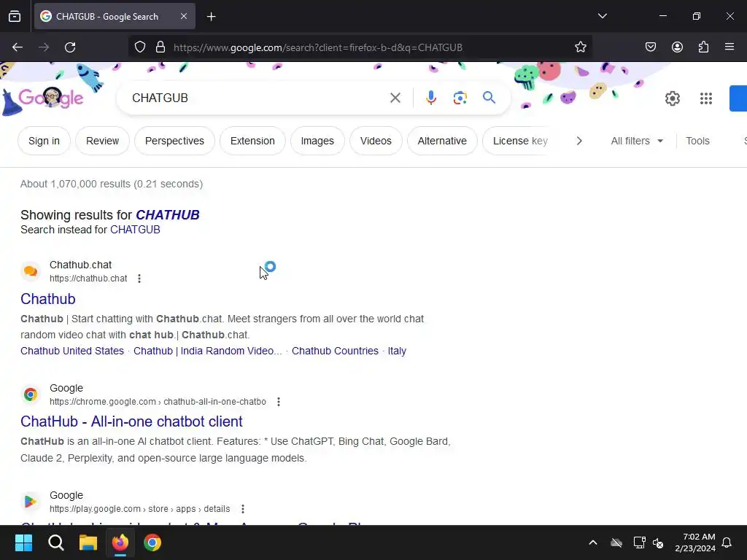747x560 pixels.
Task: Click the https://chathub.chat URL text
Action: [88, 279]
